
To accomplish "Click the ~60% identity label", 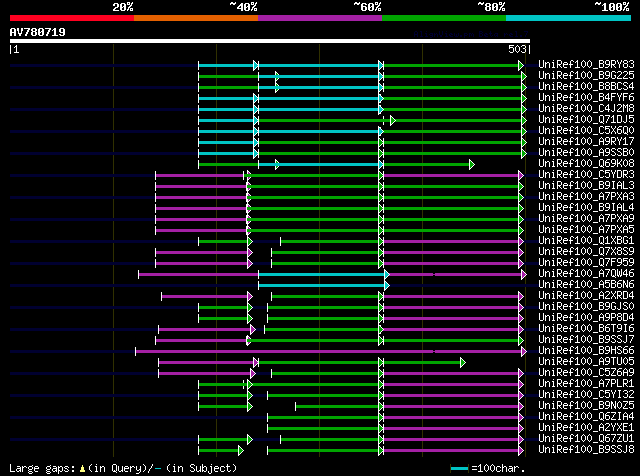I will [367, 7].
